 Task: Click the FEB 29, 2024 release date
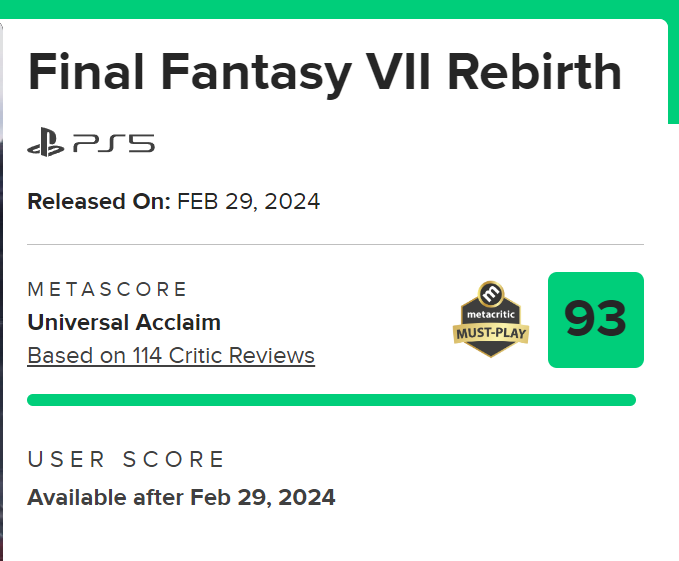point(249,201)
